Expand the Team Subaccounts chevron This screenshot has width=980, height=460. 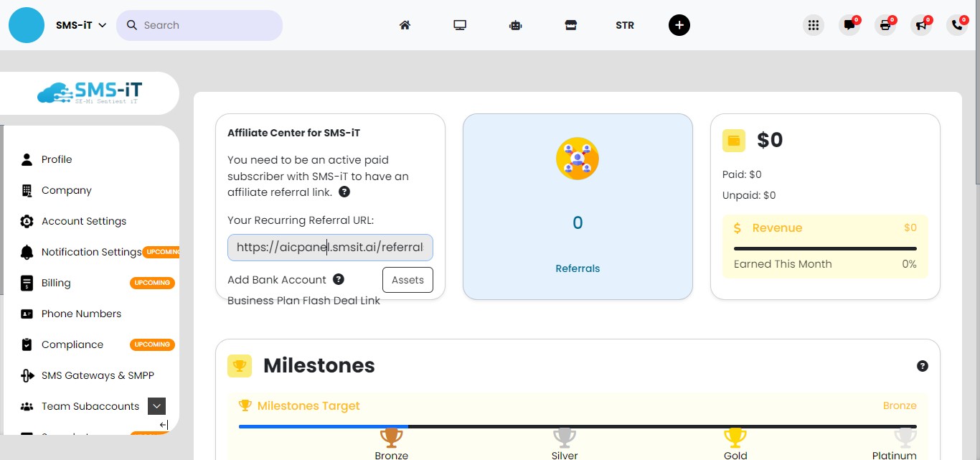coord(156,406)
